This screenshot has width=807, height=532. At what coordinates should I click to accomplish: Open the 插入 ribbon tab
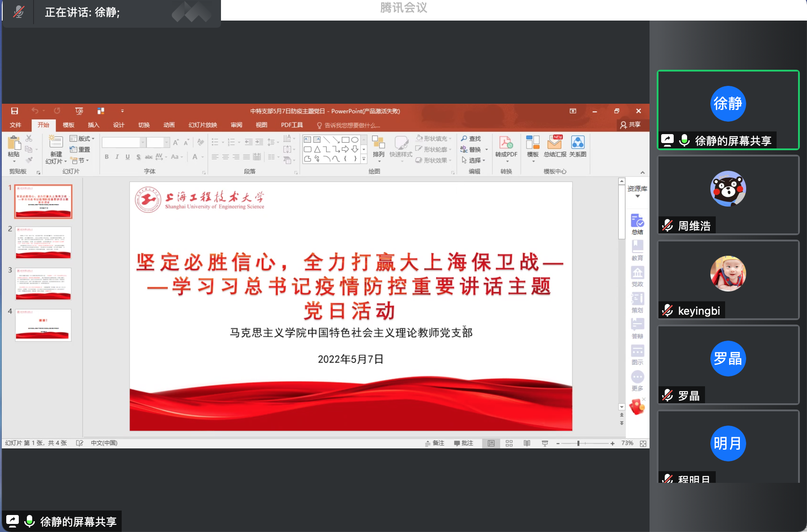(x=93, y=125)
